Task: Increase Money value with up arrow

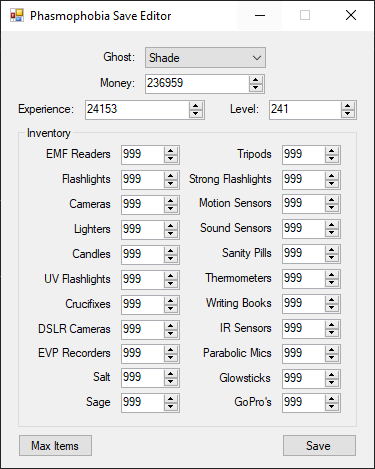Action: pos(255,80)
